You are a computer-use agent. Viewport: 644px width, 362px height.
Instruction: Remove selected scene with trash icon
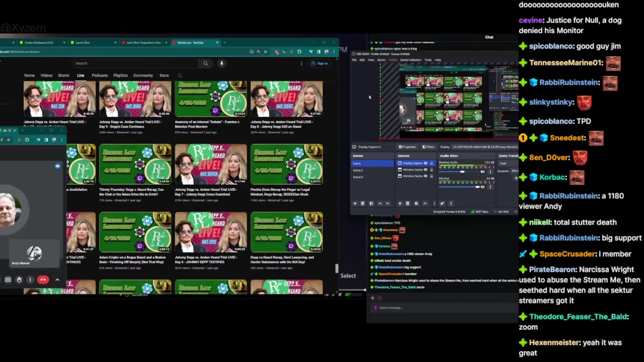362,203
